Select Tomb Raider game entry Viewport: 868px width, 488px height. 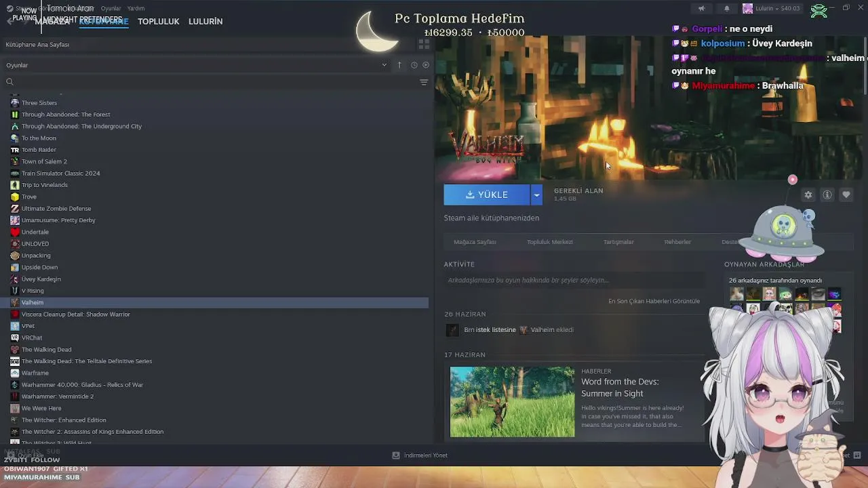tap(39, 150)
